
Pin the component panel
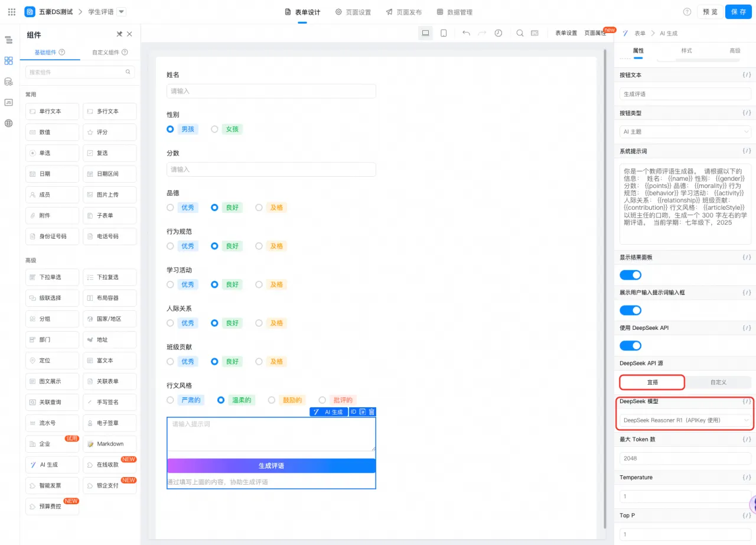pos(119,34)
